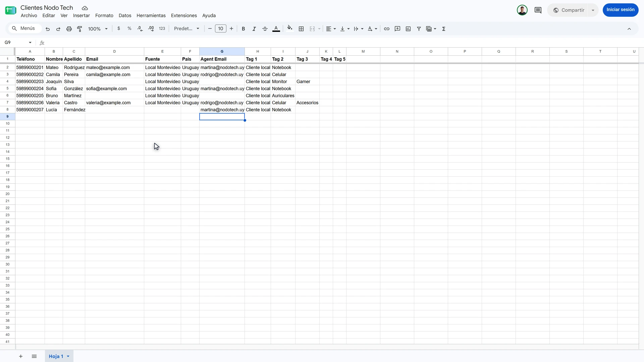
Task: Format as currency with dollar icon
Action: [x=119, y=29]
